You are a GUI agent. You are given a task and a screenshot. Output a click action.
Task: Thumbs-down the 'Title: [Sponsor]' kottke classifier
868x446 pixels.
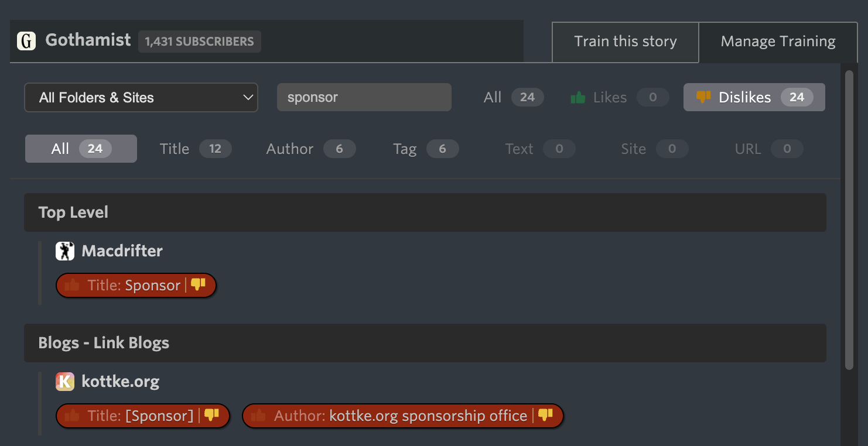pyautogui.click(x=212, y=416)
